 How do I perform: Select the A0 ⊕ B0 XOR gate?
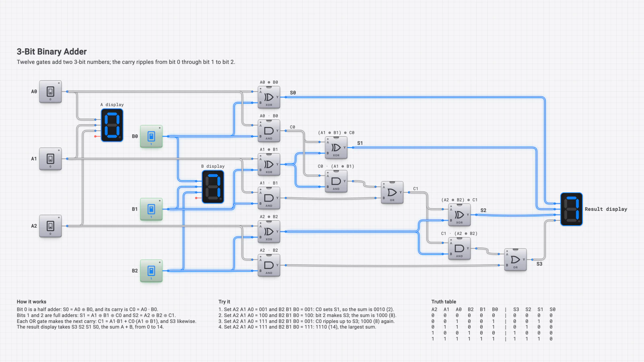pos(269,97)
